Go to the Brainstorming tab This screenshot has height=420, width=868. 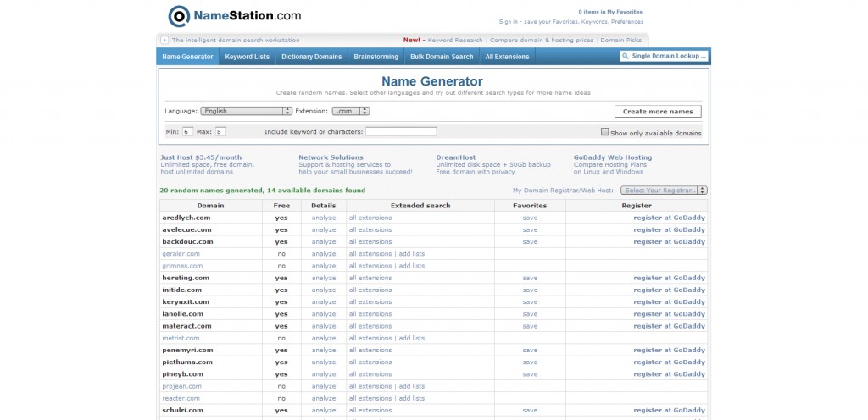point(376,57)
